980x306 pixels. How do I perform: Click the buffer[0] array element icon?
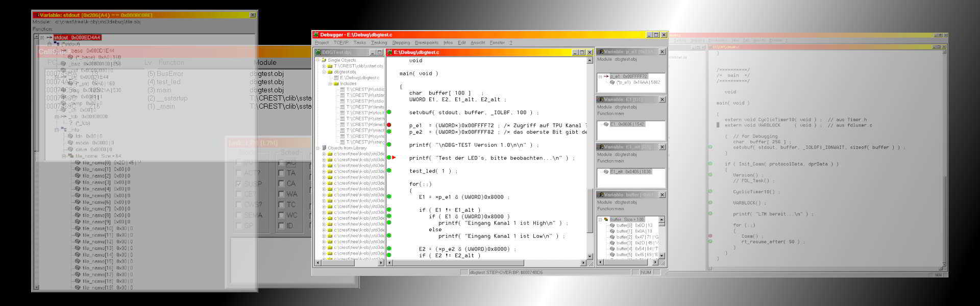(x=612, y=225)
